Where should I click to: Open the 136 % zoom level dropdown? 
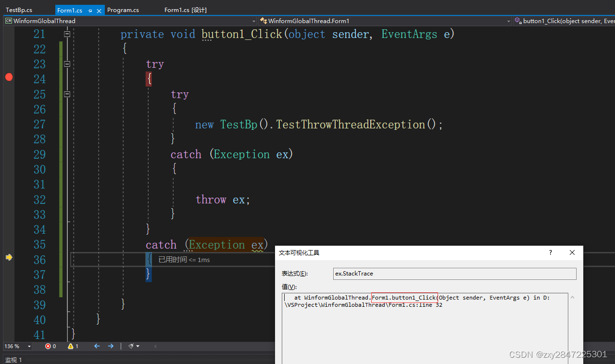(x=29, y=346)
